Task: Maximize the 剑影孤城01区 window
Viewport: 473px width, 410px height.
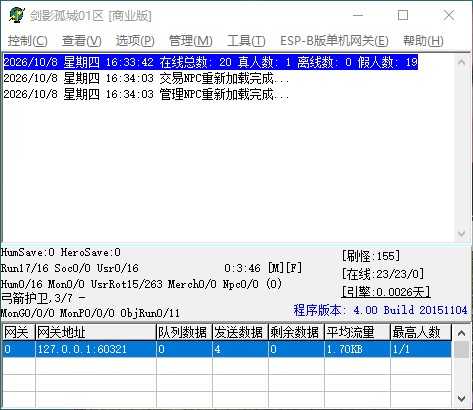Action: [403, 15]
